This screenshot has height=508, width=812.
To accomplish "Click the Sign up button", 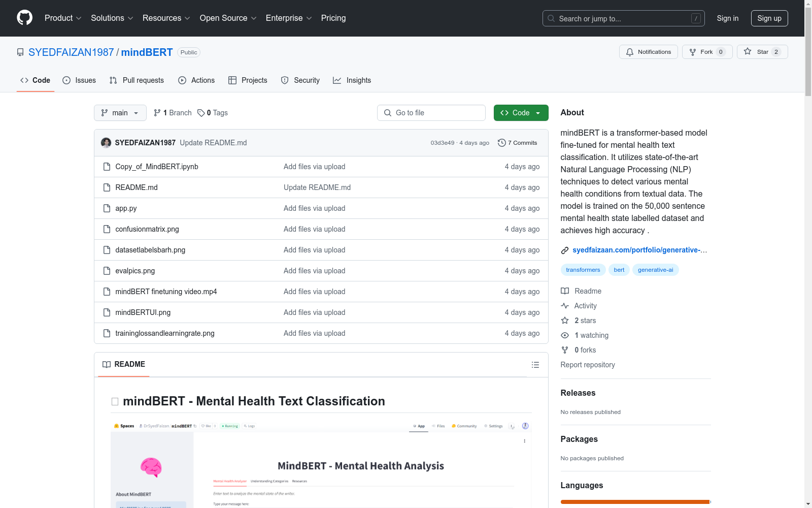I will (x=769, y=18).
